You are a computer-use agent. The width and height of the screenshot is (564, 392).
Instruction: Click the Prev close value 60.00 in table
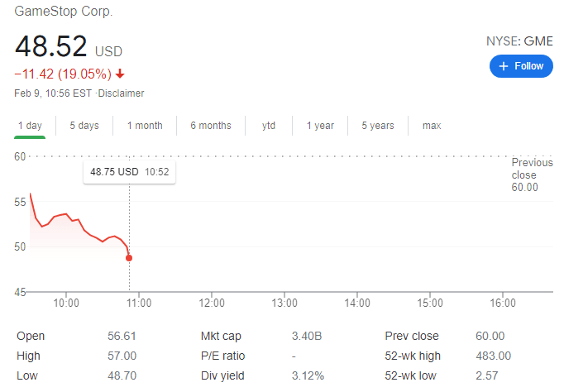coord(490,336)
